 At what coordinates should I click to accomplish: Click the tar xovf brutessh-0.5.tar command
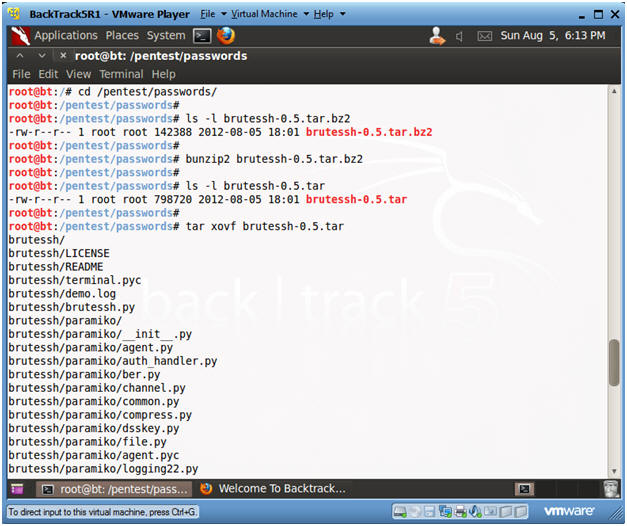(x=265, y=226)
